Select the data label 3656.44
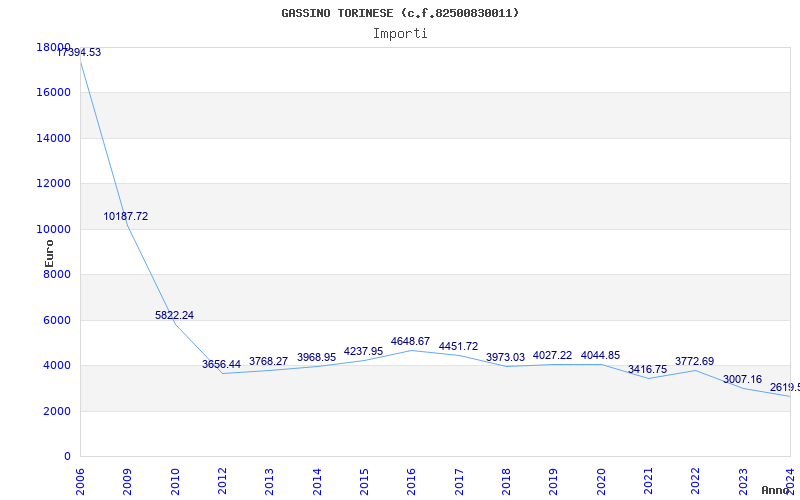The width and height of the screenshot is (800, 500). 221,364
